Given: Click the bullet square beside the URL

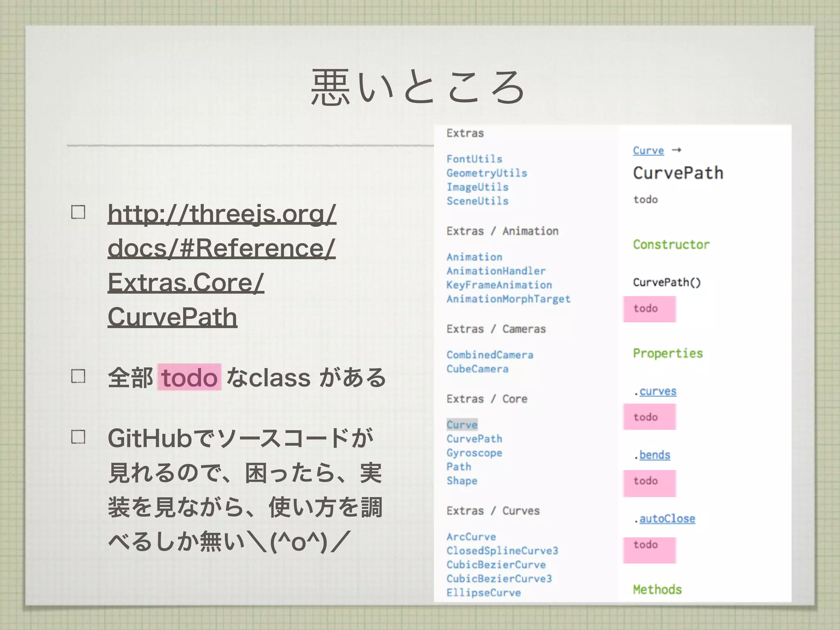Looking at the screenshot, I should pyautogui.click(x=78, y=212).
